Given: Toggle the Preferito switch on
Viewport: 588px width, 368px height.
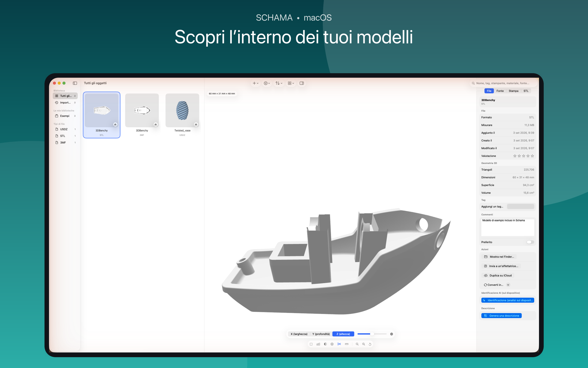Looking at the screenshot, I should pyautogui.click(x=530, y=242).
